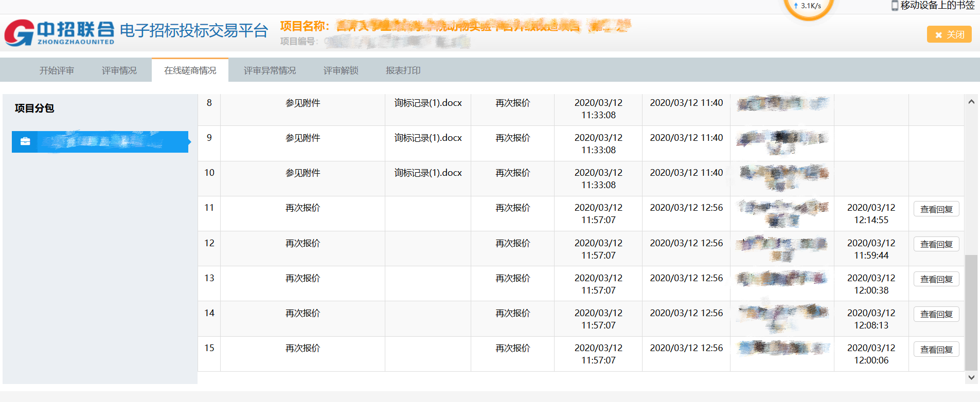Screen dimensions: 980x402
Task: Open the 评审解锁 tab
Action: pos(341,70)
